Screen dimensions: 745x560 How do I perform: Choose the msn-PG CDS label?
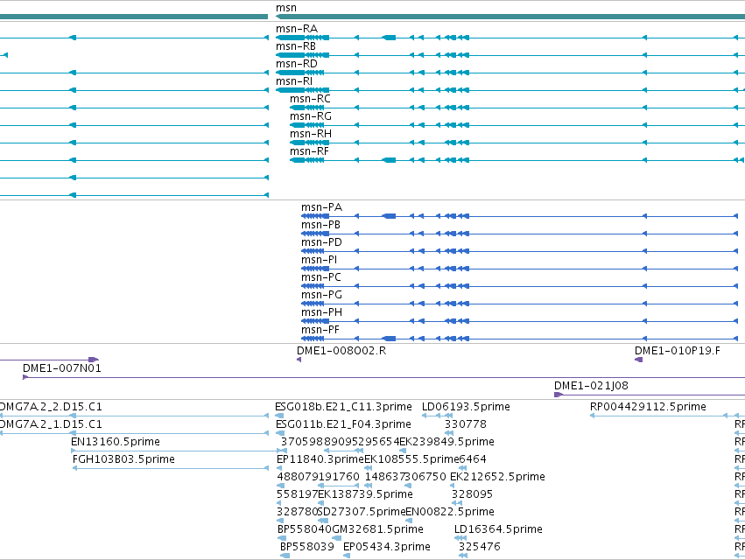(321, 295)
